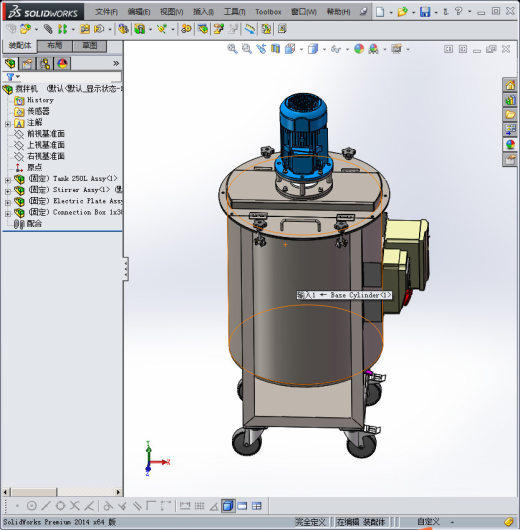Toggle the circle sketch snap button

coord(31,506)
